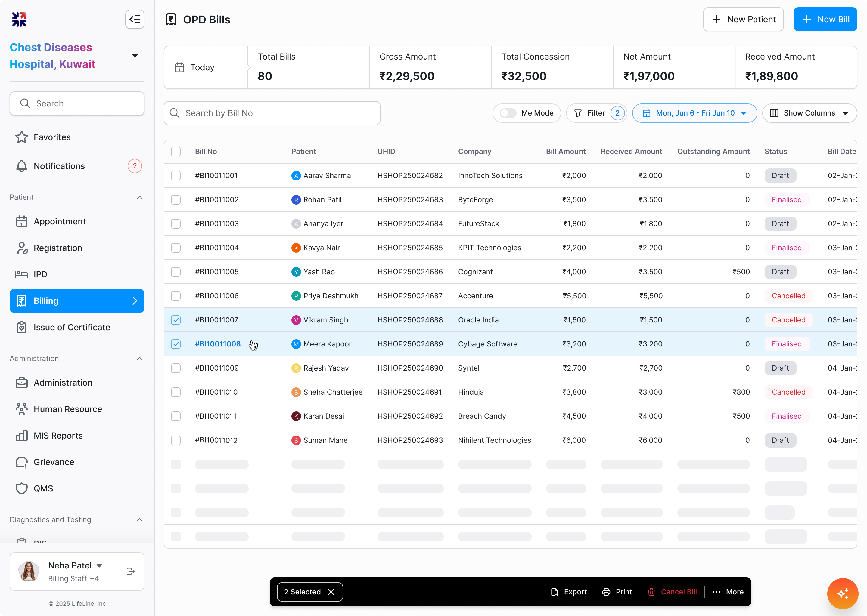This screenshot has height=616, width=867.
Task: Click the logout icon beside Neha Patel
Action: tap(131, 571)
